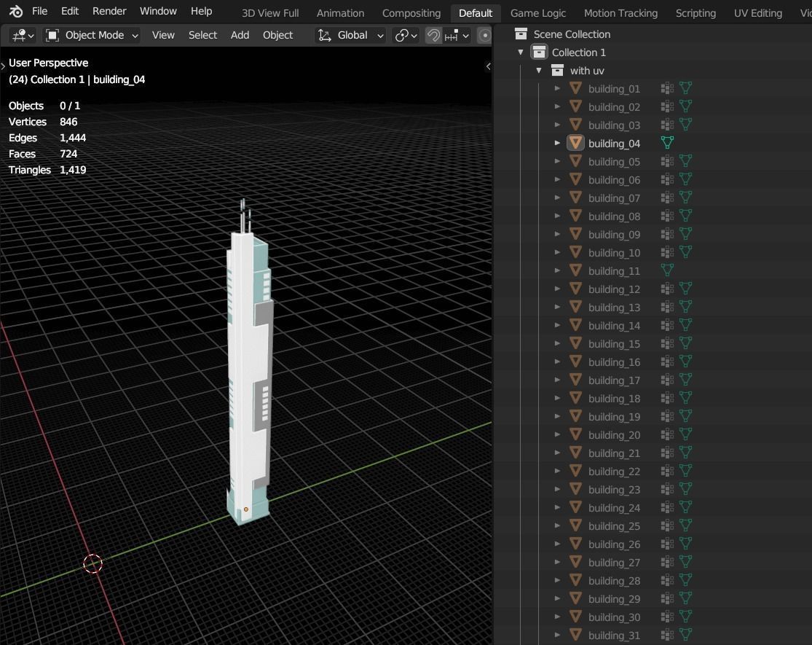812x645 pixels.
Task: Open the viewport Select menu
Action: pyautogui.click(x=202, y=35)
